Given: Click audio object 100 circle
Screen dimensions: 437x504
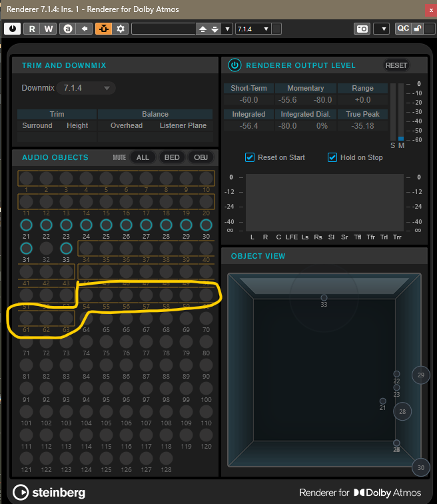Looking at the screenshot, I should (x=206, y=389).
